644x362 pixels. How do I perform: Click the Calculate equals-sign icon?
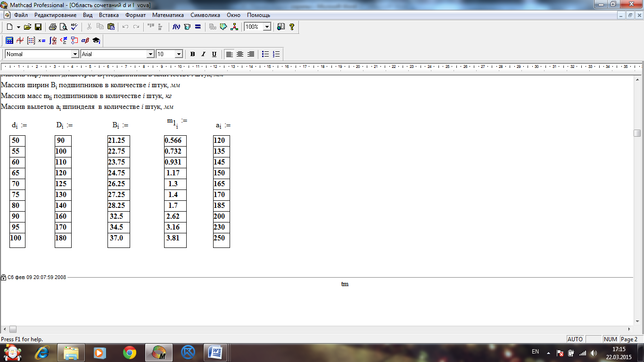(198, 27)
